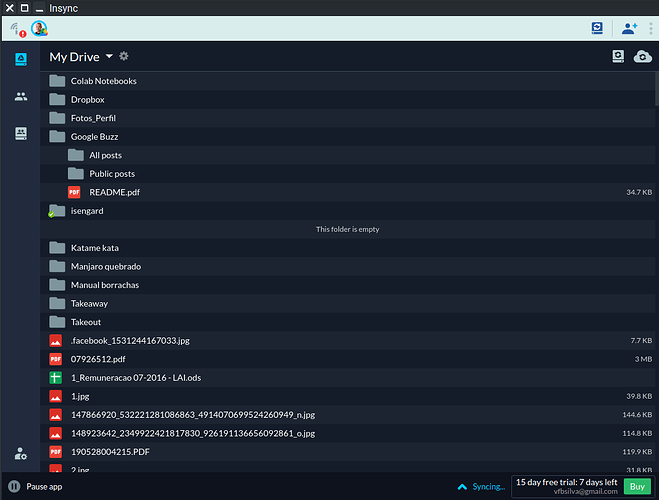Click the 07926512.pdf PDF icon
The image size is (659, 500).
[55, 359]
